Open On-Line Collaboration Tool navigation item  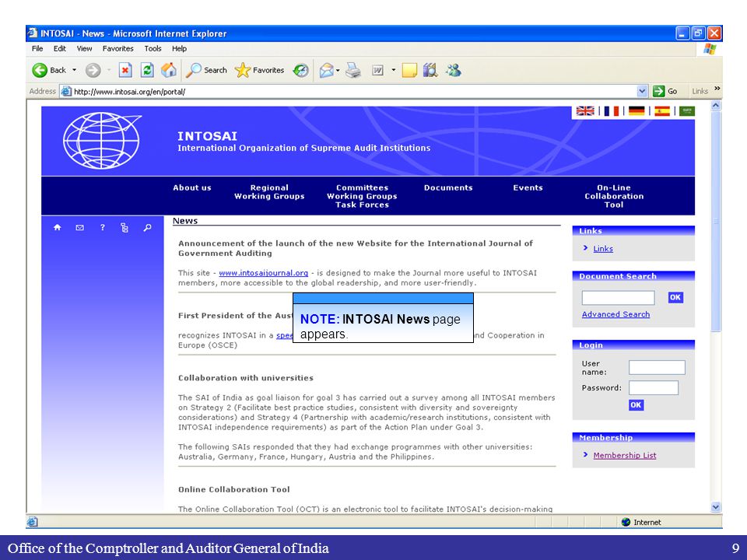(x=614, y=196)
